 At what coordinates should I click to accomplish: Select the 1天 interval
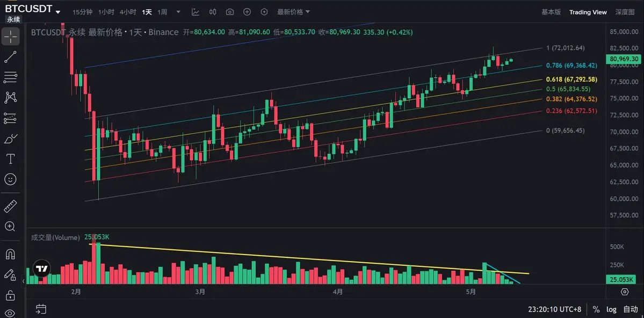click(x=147, y=12)
